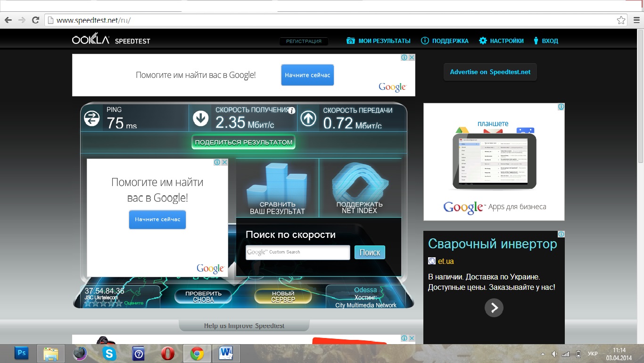Click the taskbar clock showing 11:14
This screenshot has width=644, height=363.
[619, 354]
